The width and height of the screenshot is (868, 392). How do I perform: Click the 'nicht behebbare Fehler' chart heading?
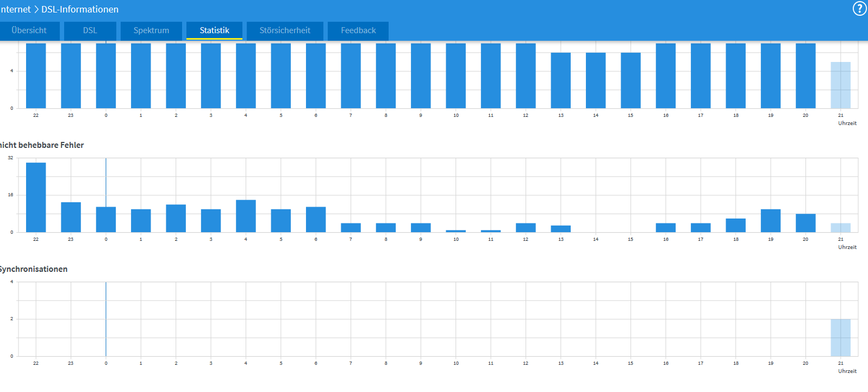click(41, 145)
